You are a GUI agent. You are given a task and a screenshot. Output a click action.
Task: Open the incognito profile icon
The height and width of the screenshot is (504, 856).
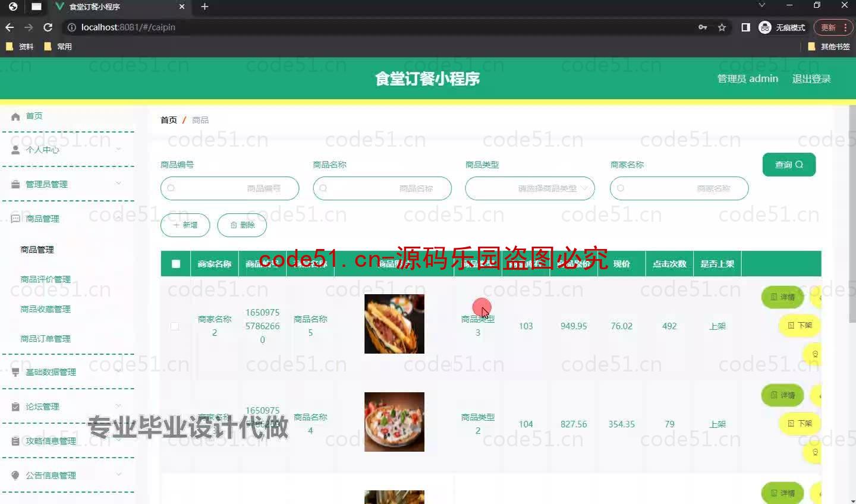tap(765, 27)
